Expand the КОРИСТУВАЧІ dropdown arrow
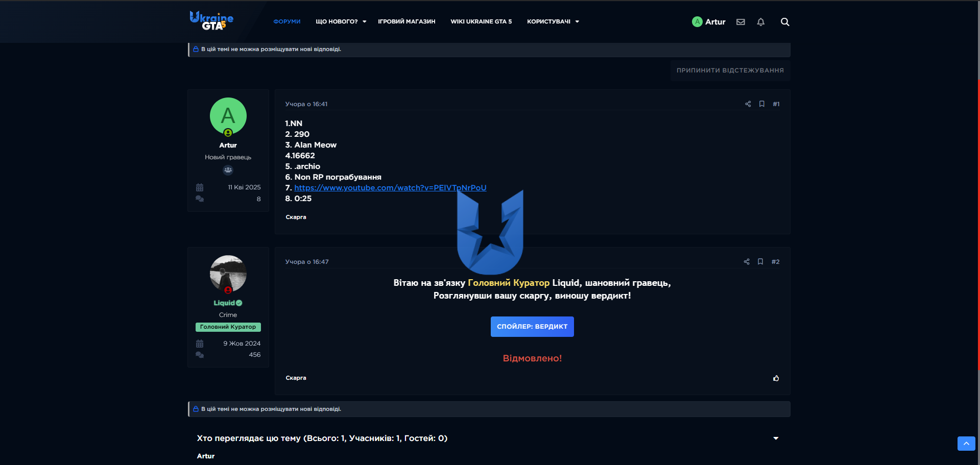 click(x=578, y=22)
